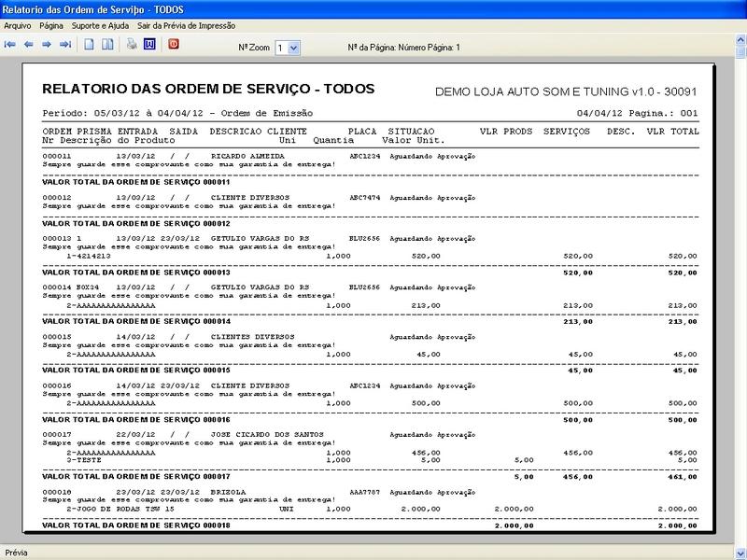Click VLR TOTAL column header
The image size is (747, 560).
(x=672, y=132)
